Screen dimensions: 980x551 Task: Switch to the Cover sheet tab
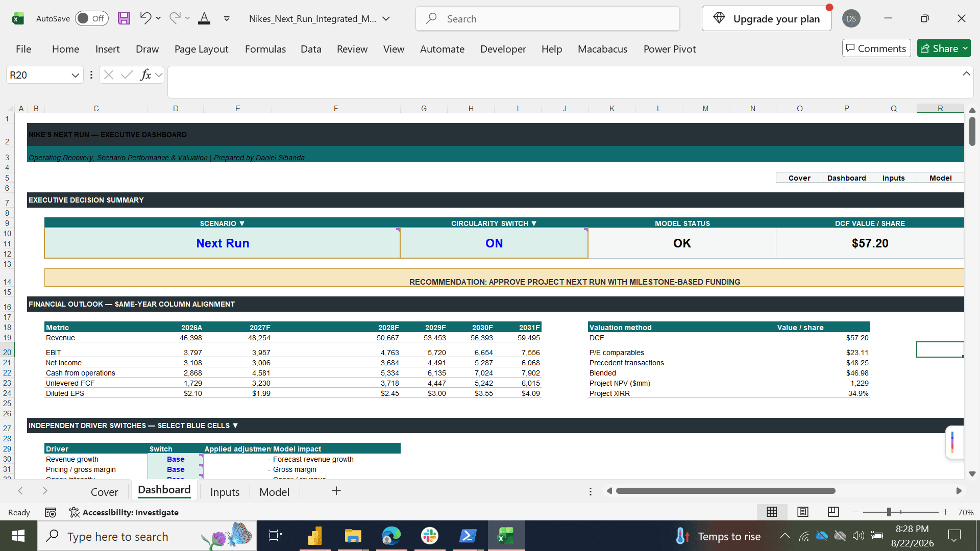pos(105,492)
